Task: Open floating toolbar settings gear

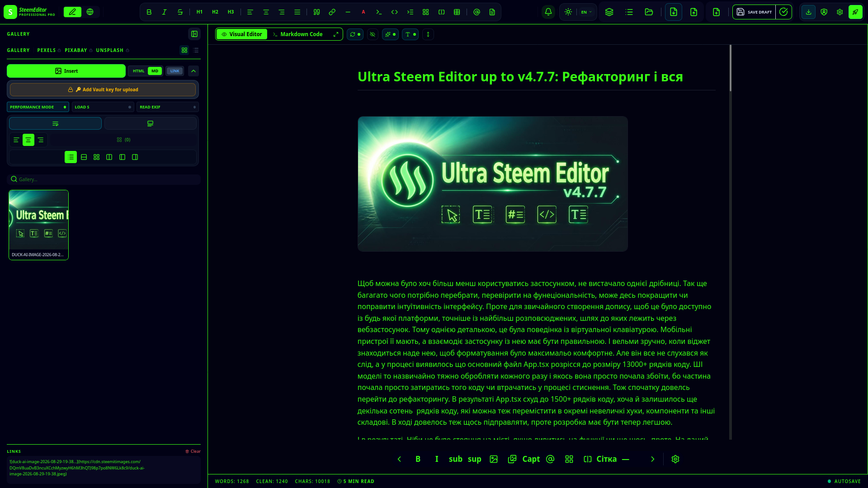Action: pyautogui.click(x=675, y=459)
